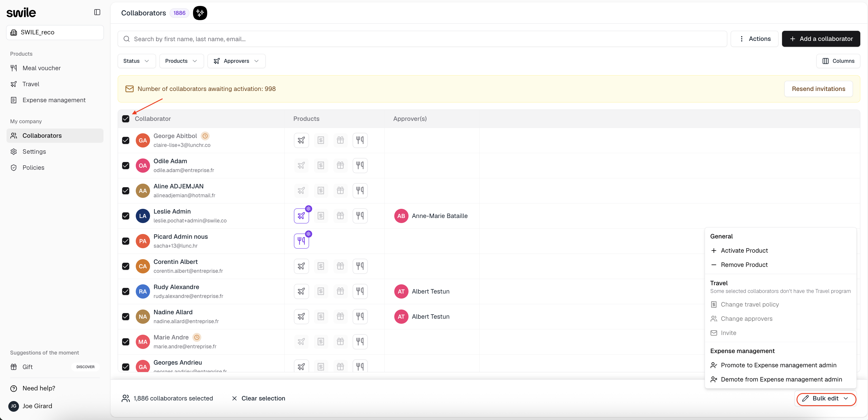Image resolution: width=868 pixels, height=420 pixels.
Task: Collapse the sidebar panel icon
Action: (x=97, y=12)
